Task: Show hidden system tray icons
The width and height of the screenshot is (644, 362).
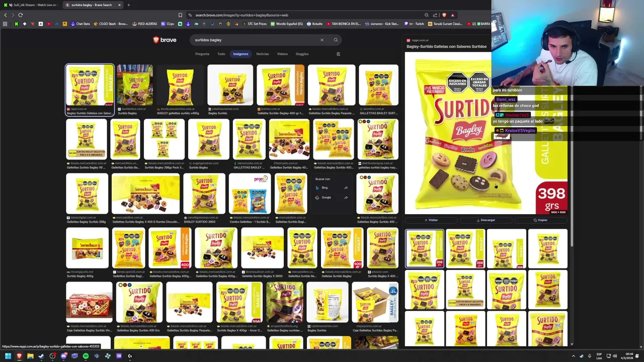Action: pos(573,356)
